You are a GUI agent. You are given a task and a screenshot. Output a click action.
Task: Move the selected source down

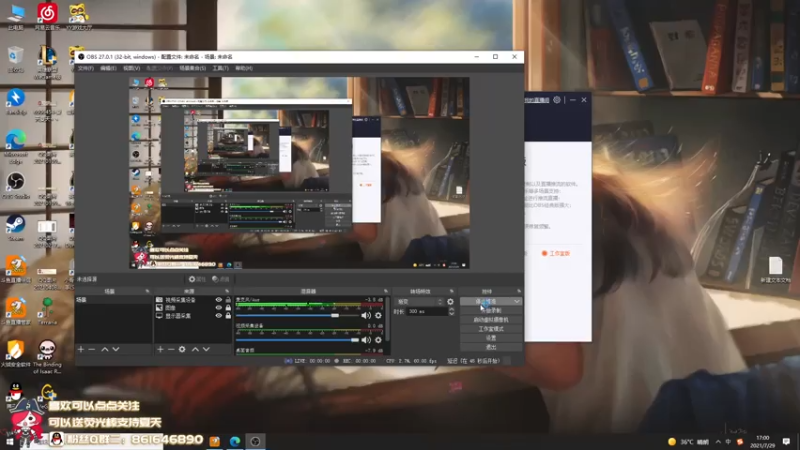(206, 349)
